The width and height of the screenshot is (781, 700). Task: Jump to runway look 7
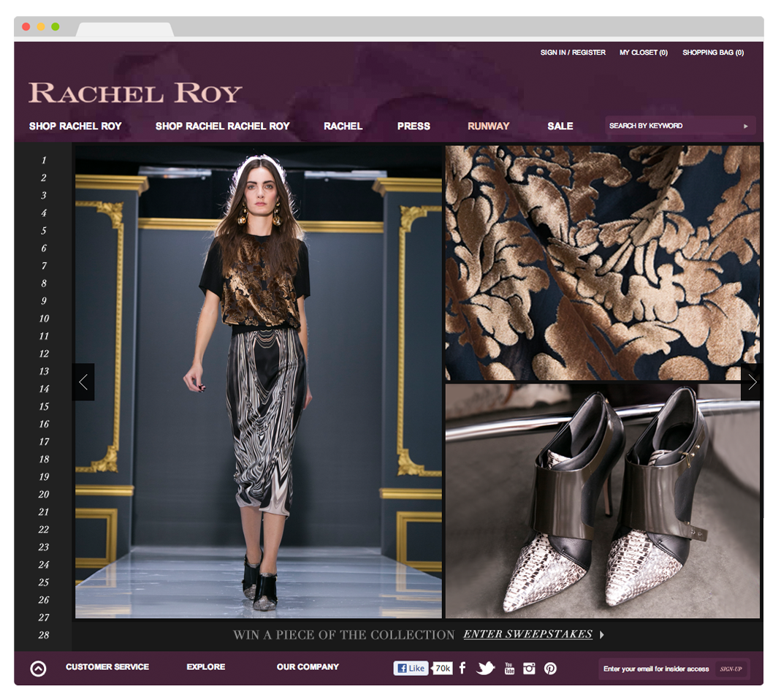44,265
